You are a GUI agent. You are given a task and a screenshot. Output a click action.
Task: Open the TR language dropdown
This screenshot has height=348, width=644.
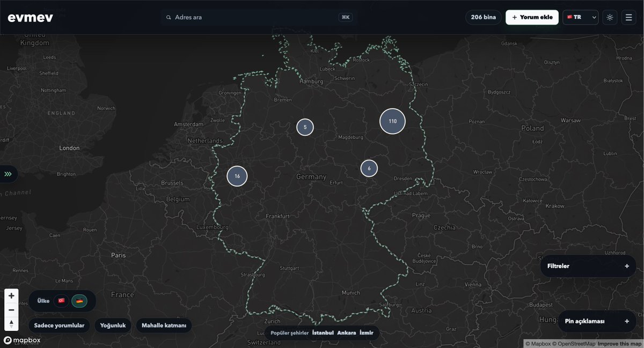(x=580, y=17)
